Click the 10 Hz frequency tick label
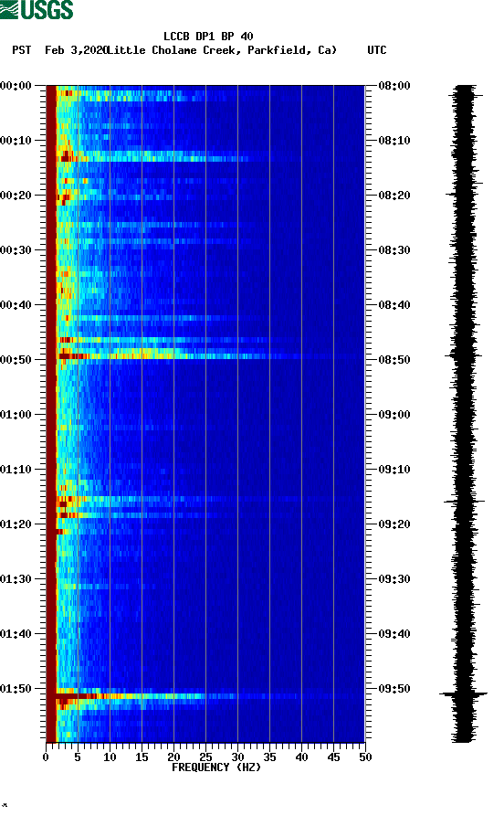 (x=110, y=757)
